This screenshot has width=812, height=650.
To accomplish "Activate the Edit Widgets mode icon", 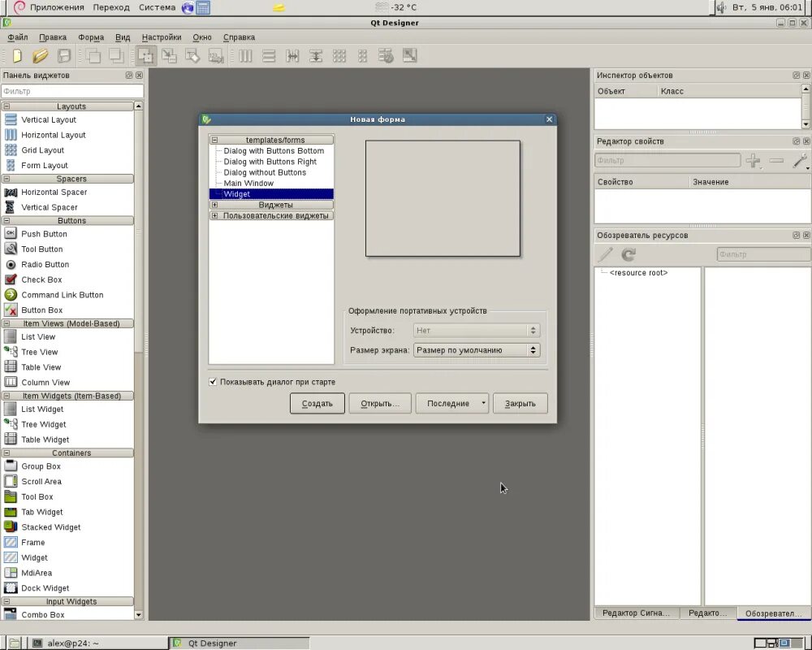I will tap(145, 55).
